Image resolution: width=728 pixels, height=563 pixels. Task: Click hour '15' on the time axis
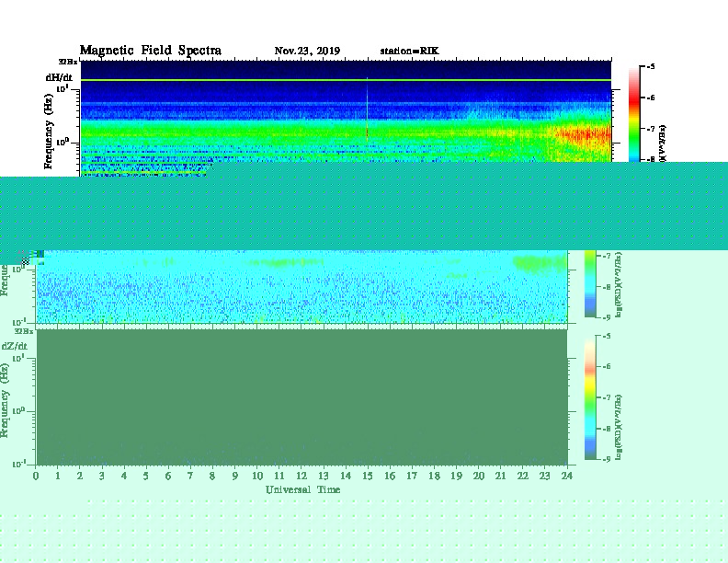point(368,476)
